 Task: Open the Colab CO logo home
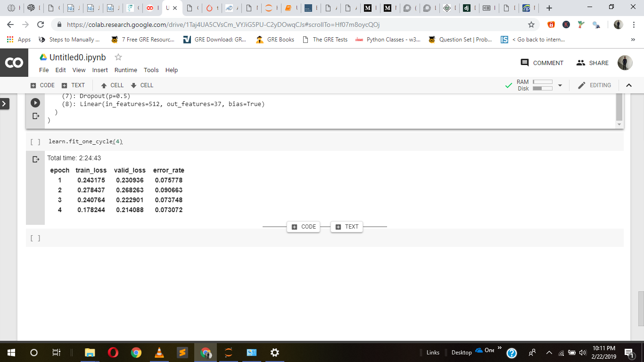click(14, 63)
